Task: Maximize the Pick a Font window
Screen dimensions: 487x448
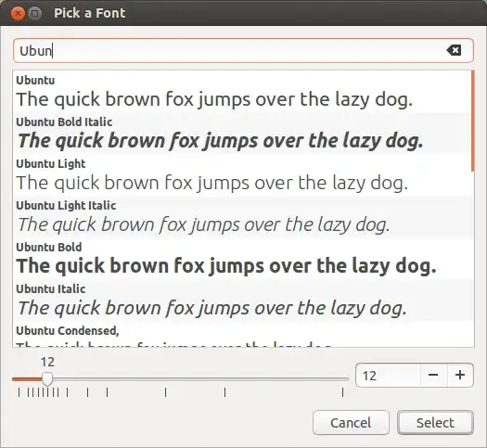Action: click(x=35, y=14)
